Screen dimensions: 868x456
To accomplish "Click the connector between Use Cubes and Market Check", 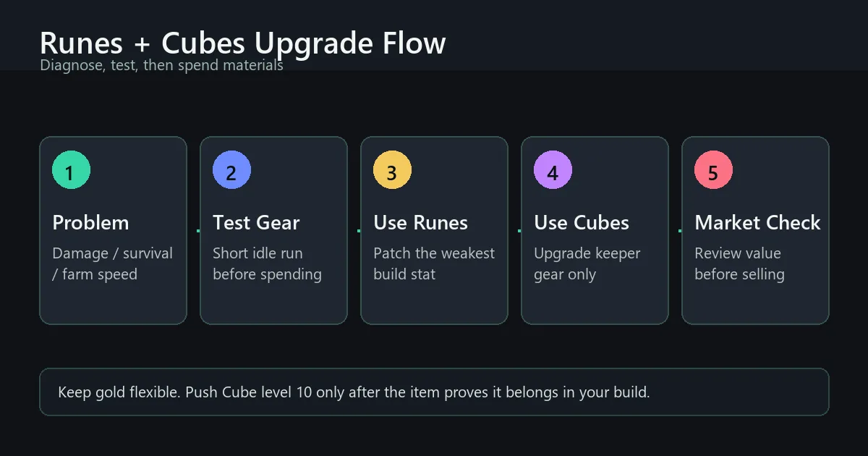I will pos(680,231).
